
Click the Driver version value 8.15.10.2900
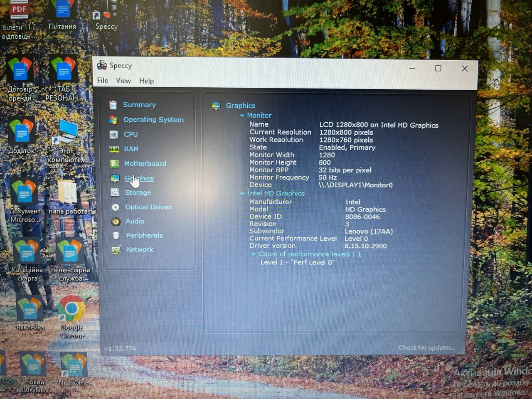(366, 246)
